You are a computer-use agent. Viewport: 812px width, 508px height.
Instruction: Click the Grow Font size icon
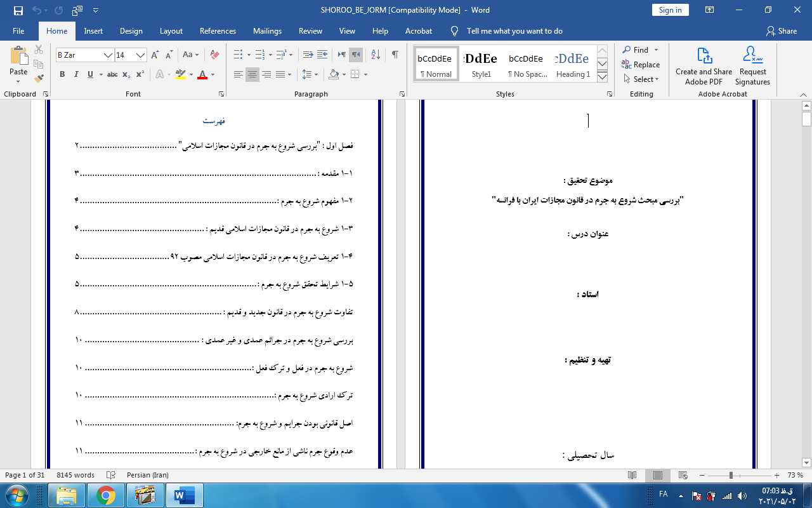155,55
